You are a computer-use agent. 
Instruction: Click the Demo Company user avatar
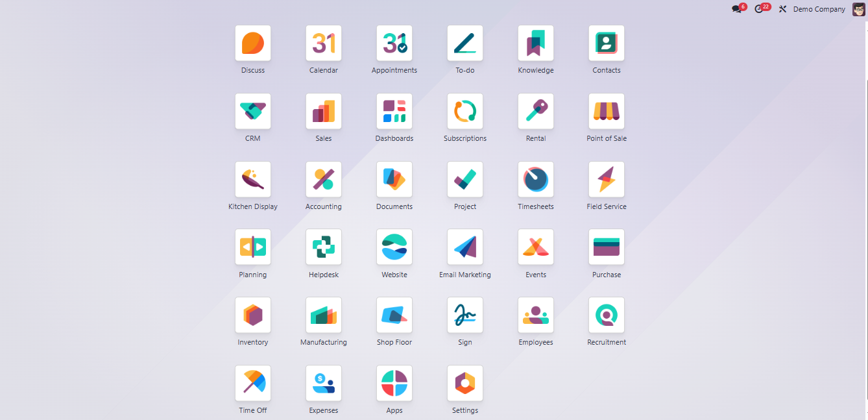(x=858, y=8)
